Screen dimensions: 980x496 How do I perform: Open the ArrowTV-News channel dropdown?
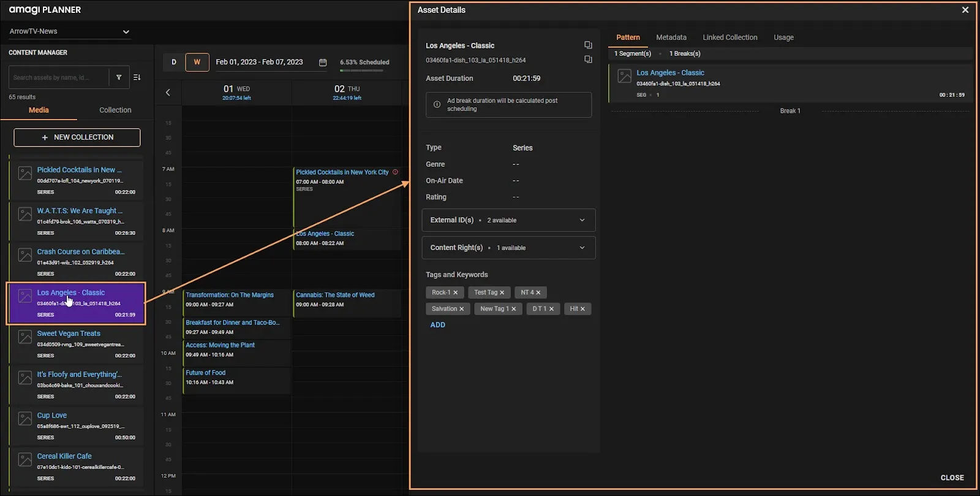point(69,31)
